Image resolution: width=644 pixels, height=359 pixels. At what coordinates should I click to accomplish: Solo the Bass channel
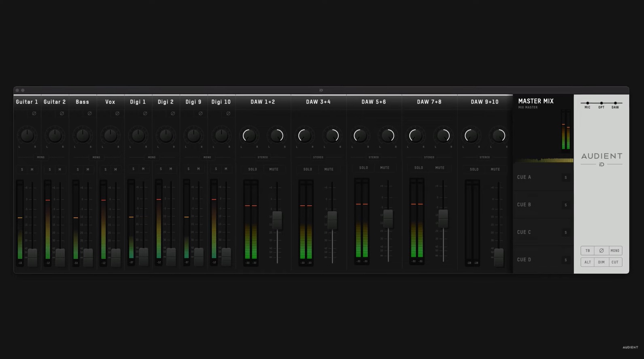(x=78, y=170)
